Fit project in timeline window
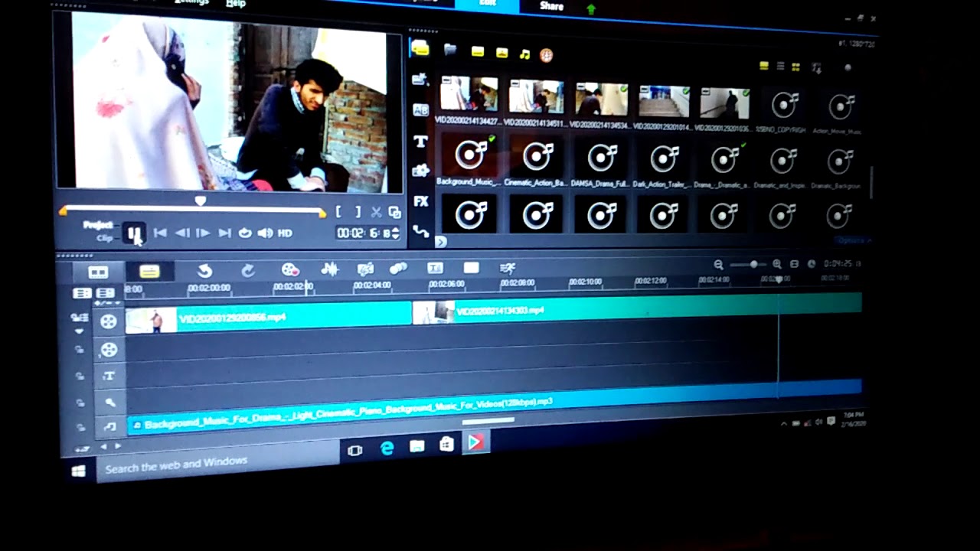Image resolution: width=980 pixels, height=551 pixels. pos(794,264)
